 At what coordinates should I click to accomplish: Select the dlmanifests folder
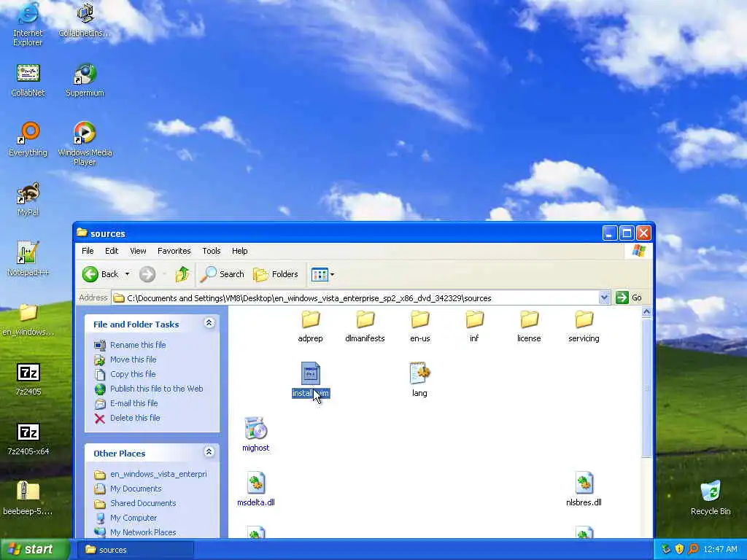pyautogui.click(x=365, y=327)
